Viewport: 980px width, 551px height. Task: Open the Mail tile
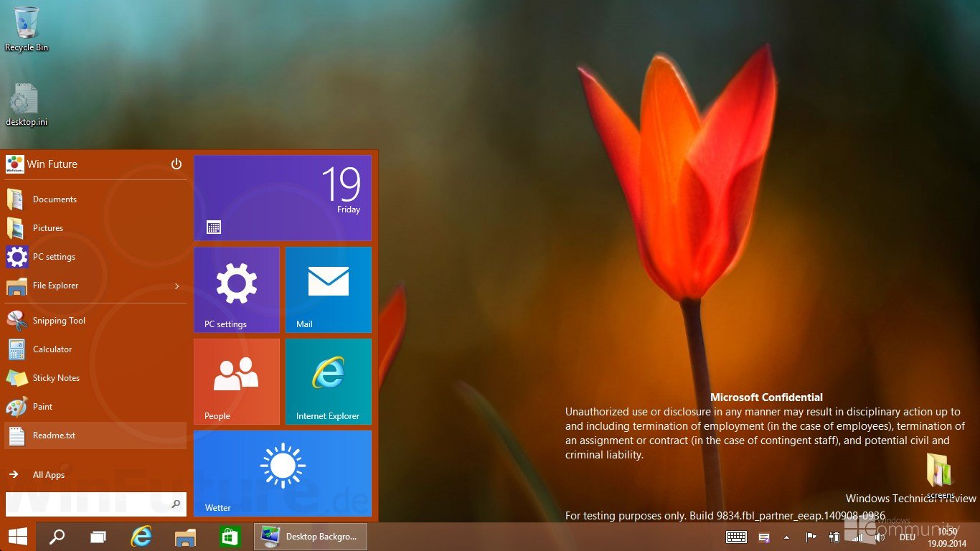[x=329, y=290]
